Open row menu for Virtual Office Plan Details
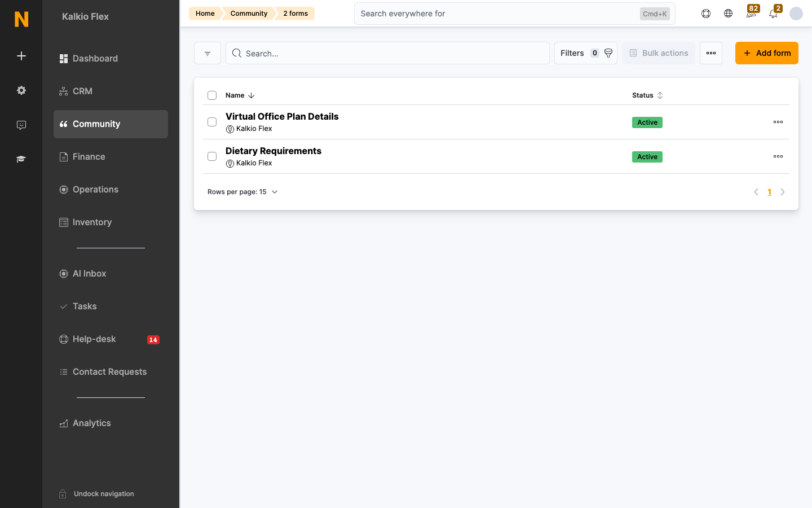The height and width of the screenshot is (508, 812). point(778,122)
